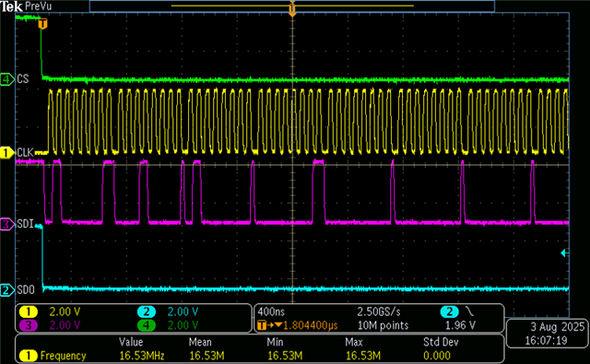Click the Frequency measurement label
Viewport: 590px width, 364px height.
coord(64,356)
